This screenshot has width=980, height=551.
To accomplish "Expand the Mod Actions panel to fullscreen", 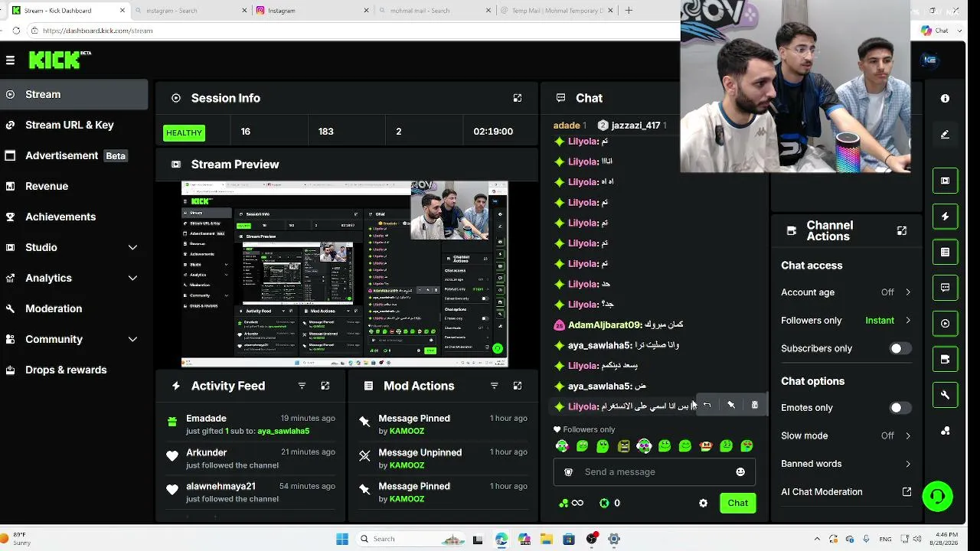I will click(518, 386).
